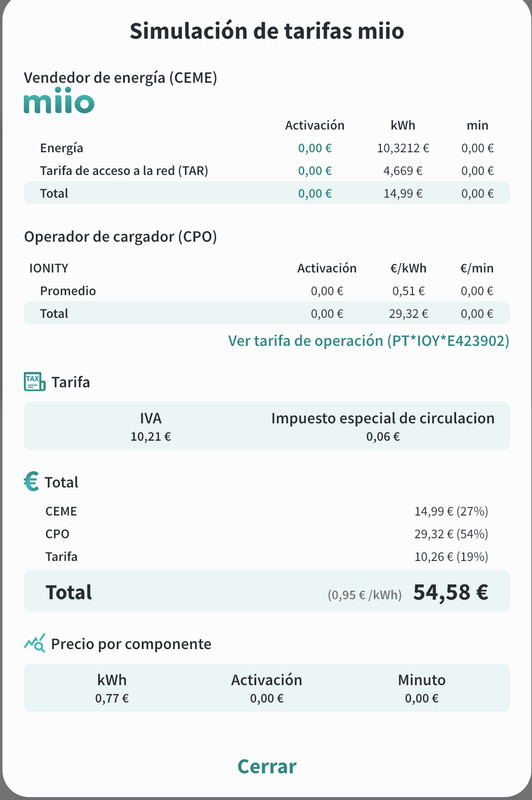Image resolution: width=532 pixels, height=800 pixels.
Task: Select the CEME Total row
Action: pyautogui.click(x=267, y=193)
